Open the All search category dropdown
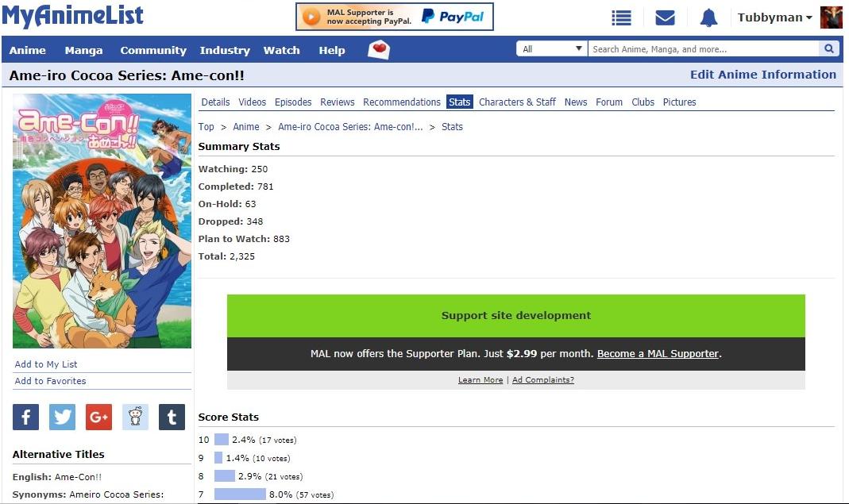849x504 pixels. 552,48
